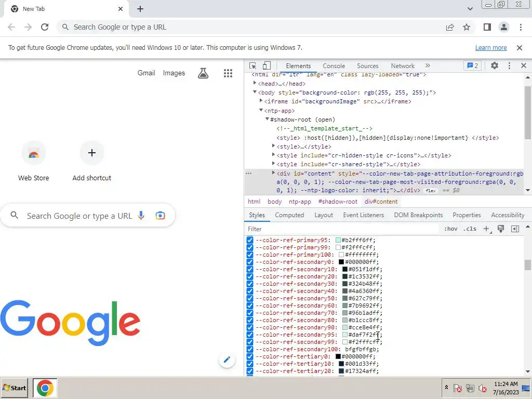Open DevTools settings gear

point(495,65)
